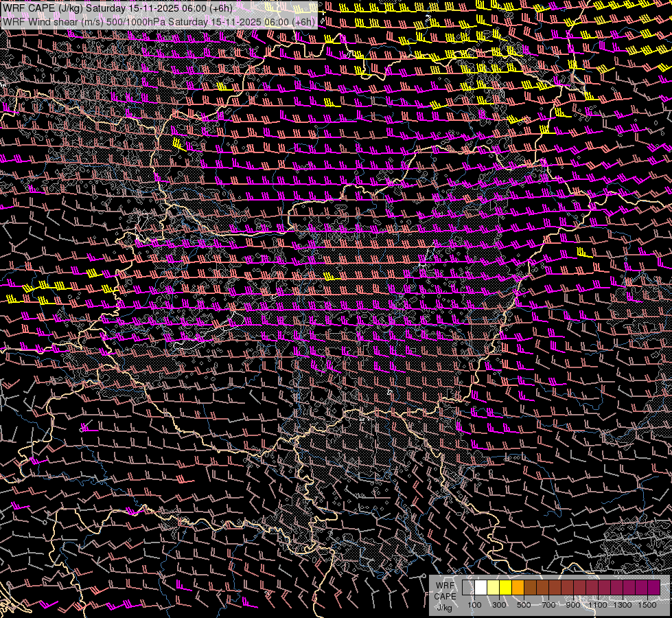
Task: Click the WRF text in the legend box
Action: point(445,586)
